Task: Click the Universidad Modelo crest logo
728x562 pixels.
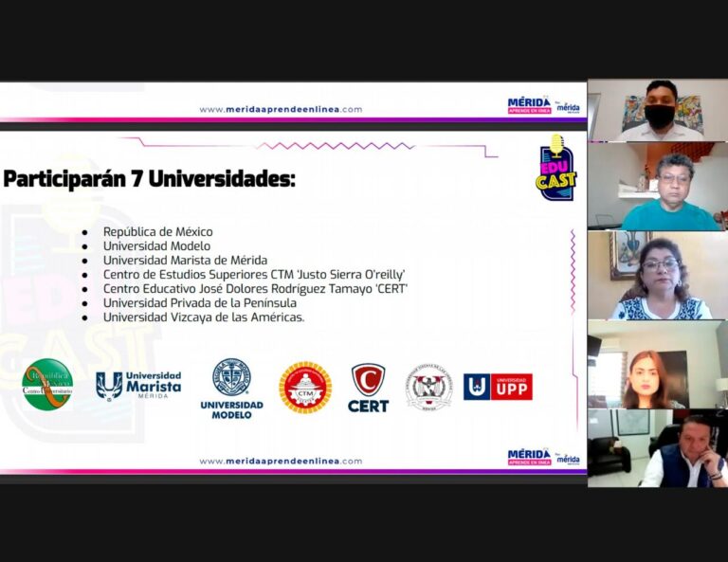Action: 231,388
